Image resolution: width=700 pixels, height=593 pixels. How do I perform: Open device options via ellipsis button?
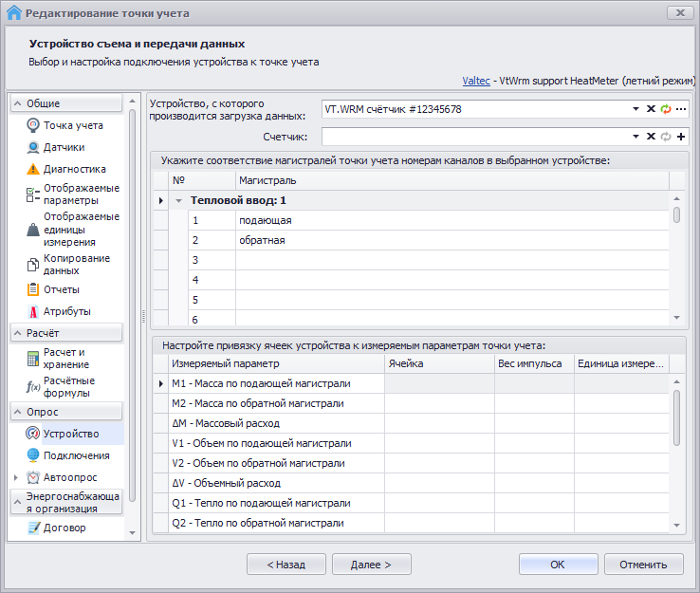681,109
